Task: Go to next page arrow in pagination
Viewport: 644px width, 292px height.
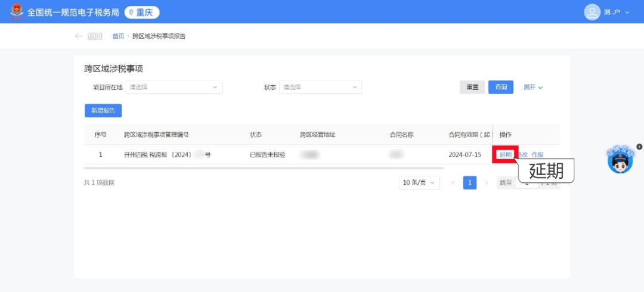Action: tap(487, 183)
